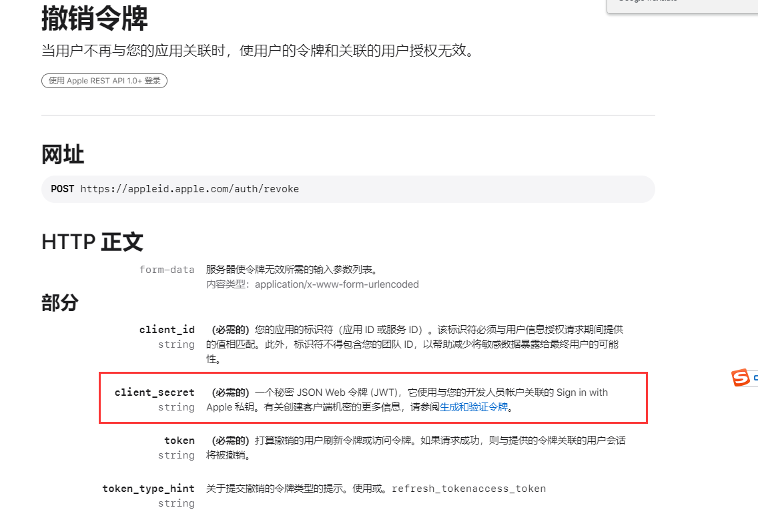This screenshot has height=532, width=758.
Task: Click the POST revoke URL text
Action: pos(175,189)
